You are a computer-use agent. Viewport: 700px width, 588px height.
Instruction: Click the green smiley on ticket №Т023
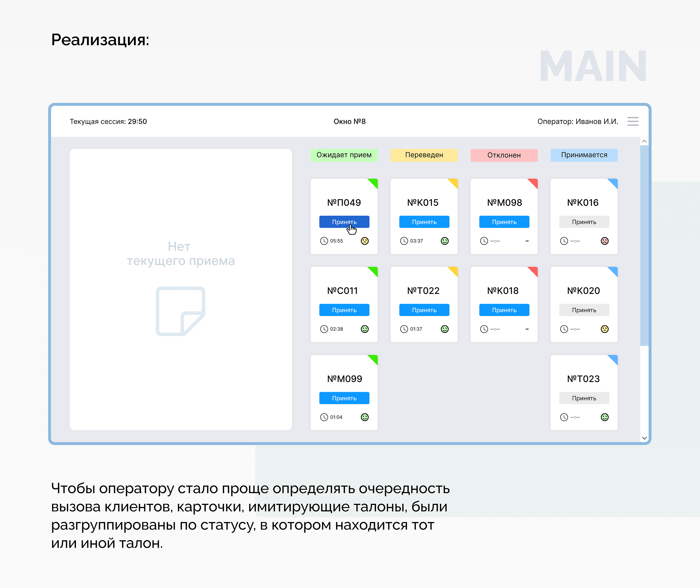coord(604,417)
